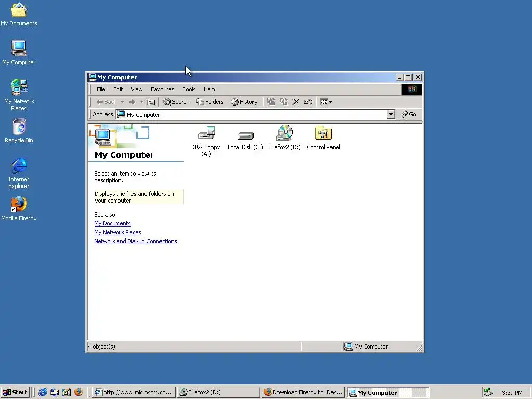The height and width of the screenshot is (399, 532).
Task: Switch to the Firefox2 (D:) taskbar window
Action: (219, 392)
